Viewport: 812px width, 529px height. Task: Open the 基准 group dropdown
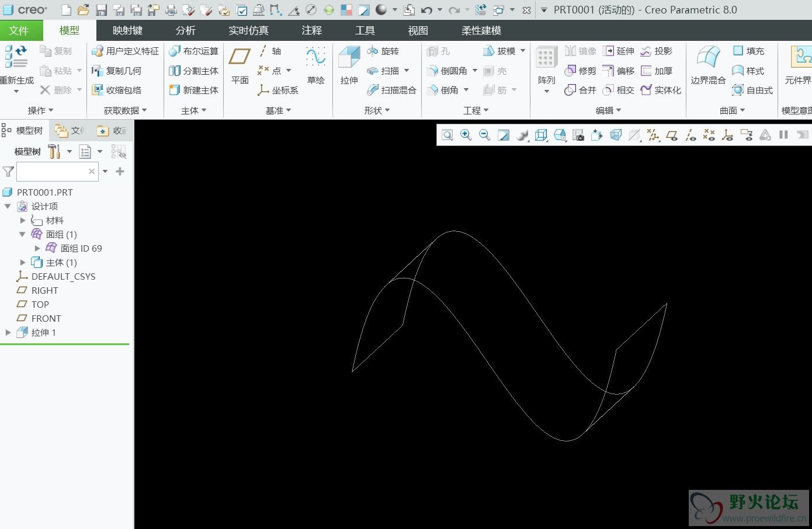point(278,110)
